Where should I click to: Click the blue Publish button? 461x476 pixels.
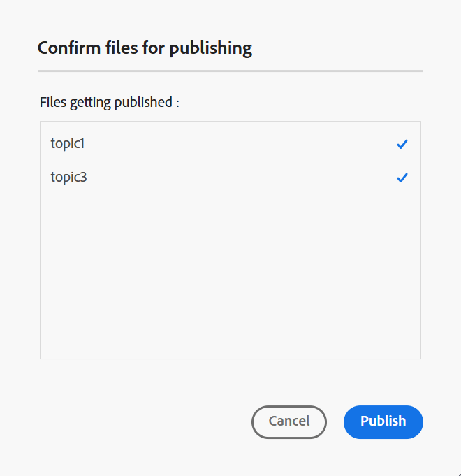tap(383, 421)
